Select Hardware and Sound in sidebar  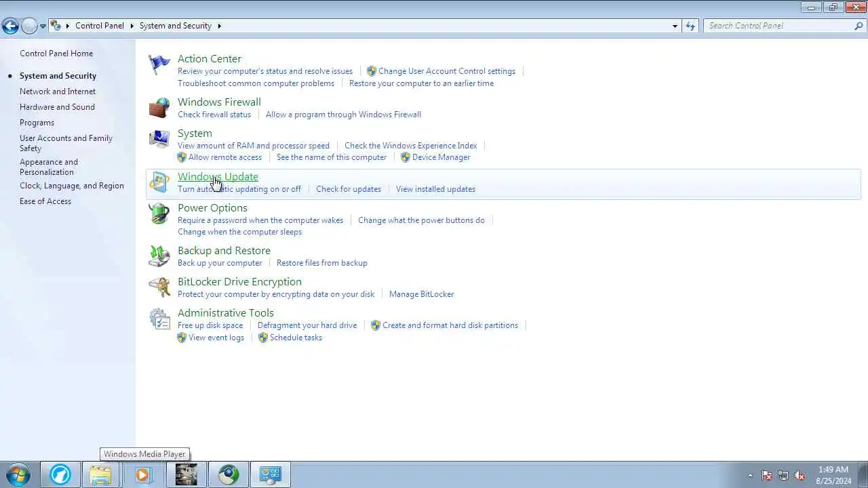tap(57, 107)
